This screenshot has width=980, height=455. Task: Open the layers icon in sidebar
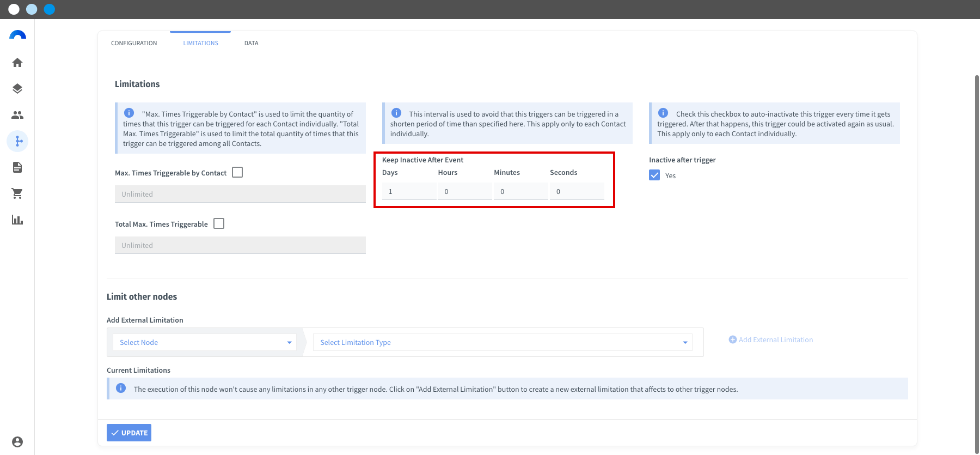17,89
